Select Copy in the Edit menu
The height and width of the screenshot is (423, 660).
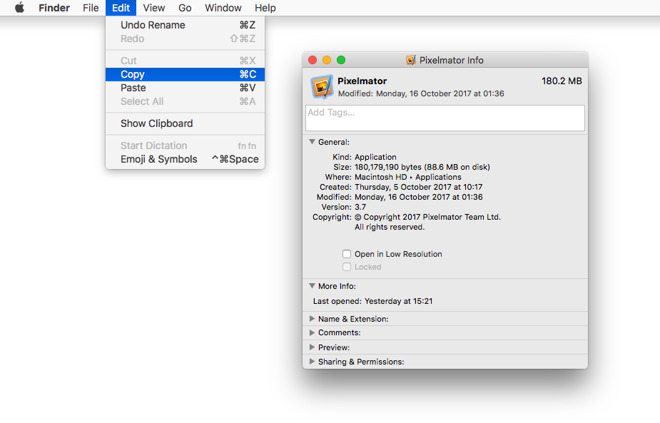coord(185,74)
